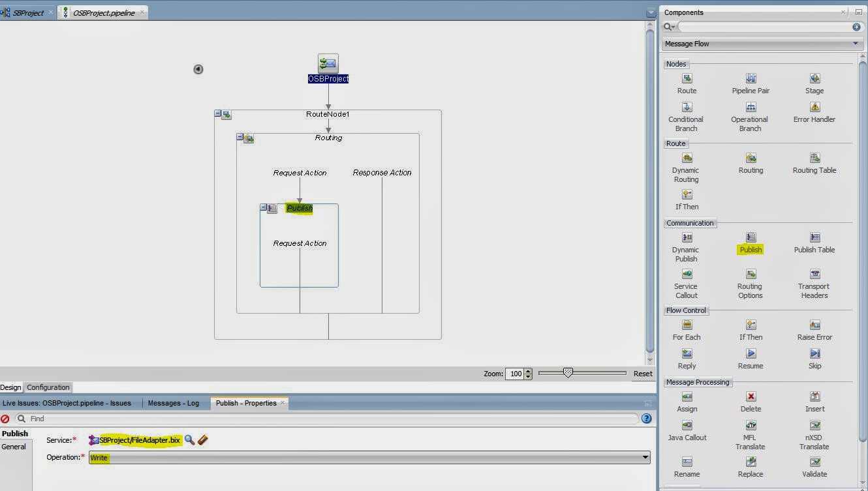Click the left-arrow button on canvas

pos(198,69)
